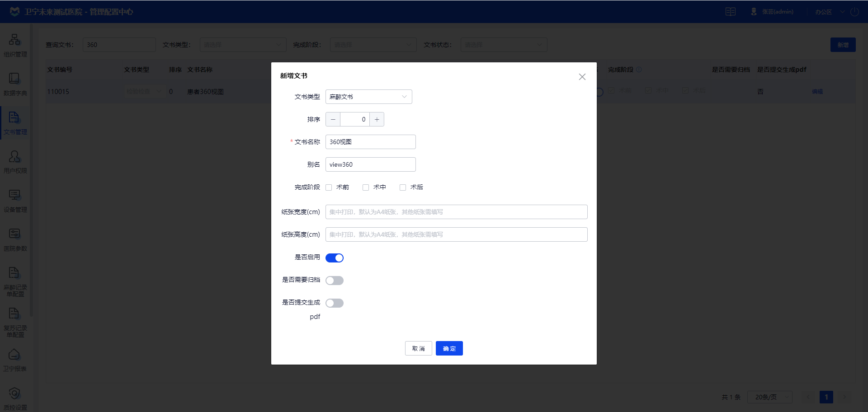Open the 文书状态 filter dropdown
This screenshot has height=412, width=868.
[504, 45]
